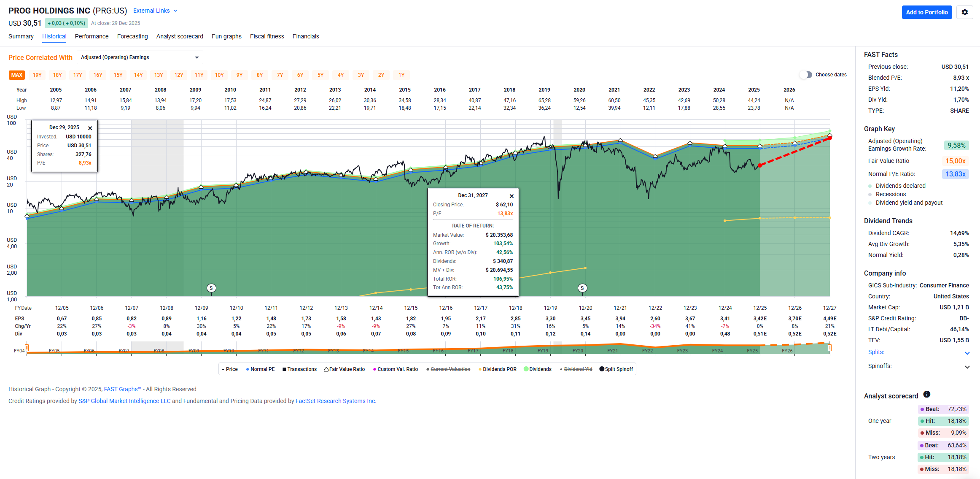980x479 pixels.
Task: Click the Analyst scorecard info icon
Action: click(926, 394)
